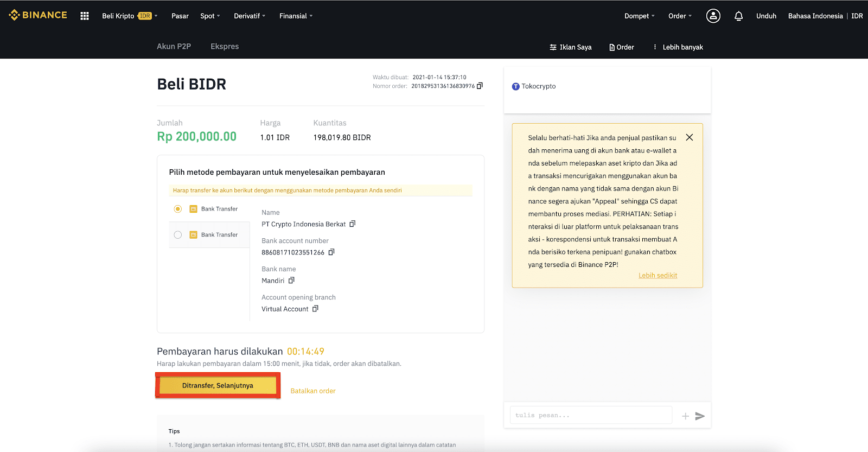Viewport: 868px width, 452px height.
Task: Expand the Finansial dropdown menu
Action: tap(296, 16)
